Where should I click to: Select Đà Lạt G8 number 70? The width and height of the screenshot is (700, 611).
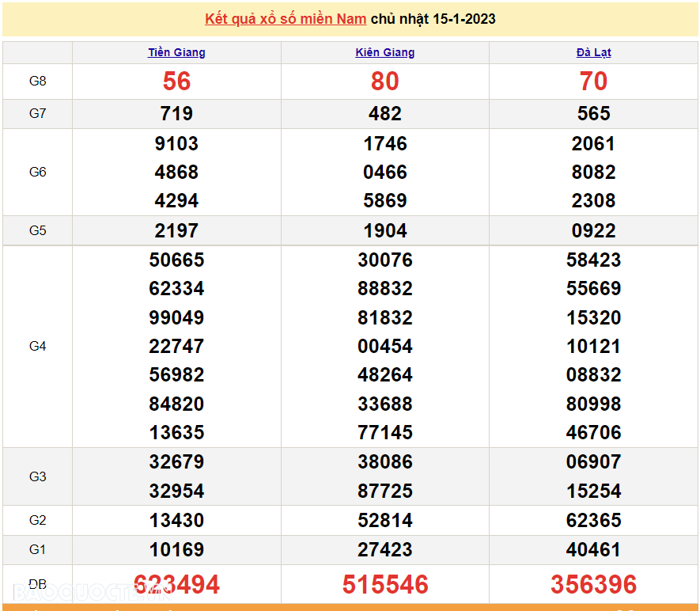tap(593, 82)
